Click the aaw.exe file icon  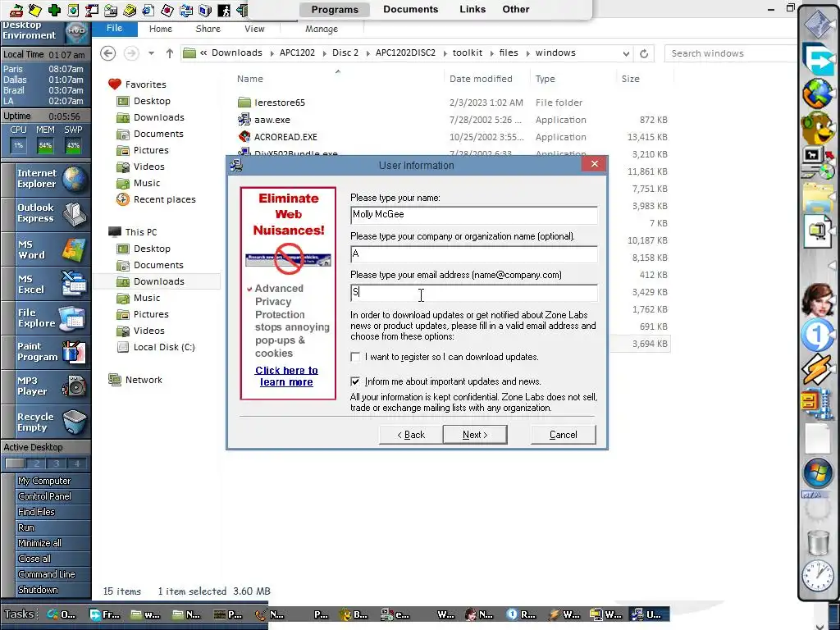pyautogui.click(x=244, y=120)
